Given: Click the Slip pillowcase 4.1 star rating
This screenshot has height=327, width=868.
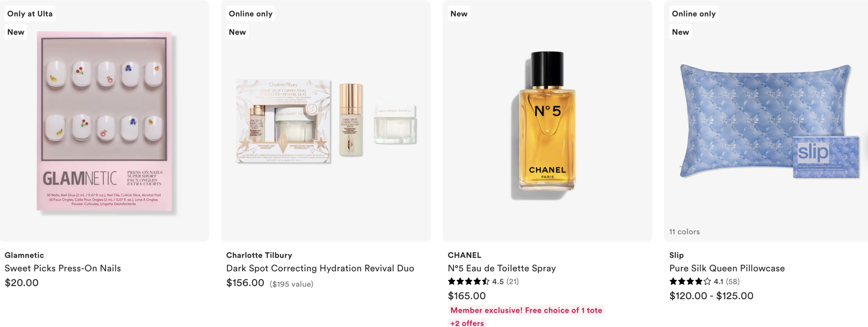Looking at the screenshot, I should [704, 281].
